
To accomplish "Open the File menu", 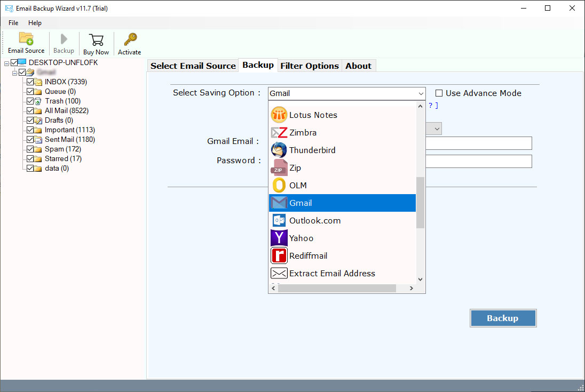I will [13, 23].
